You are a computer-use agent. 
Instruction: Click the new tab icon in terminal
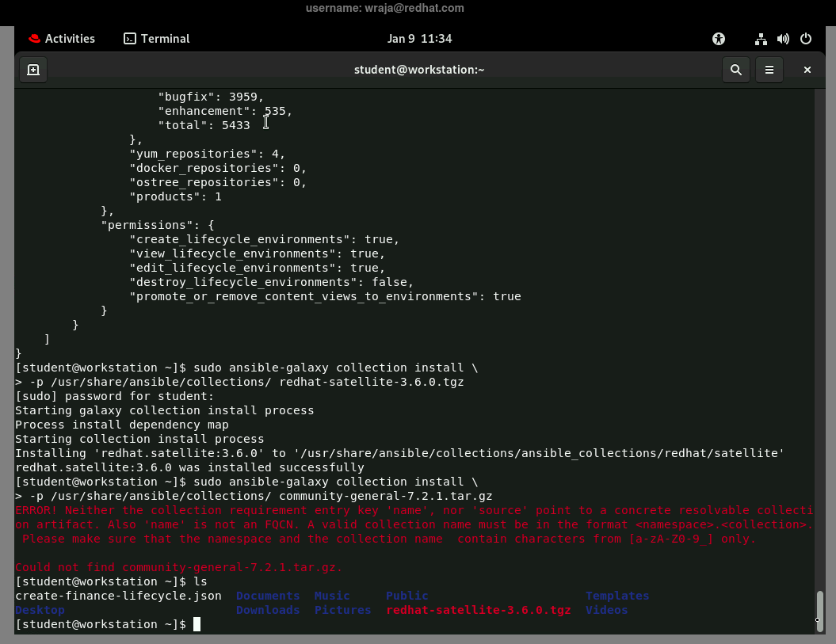32,70
